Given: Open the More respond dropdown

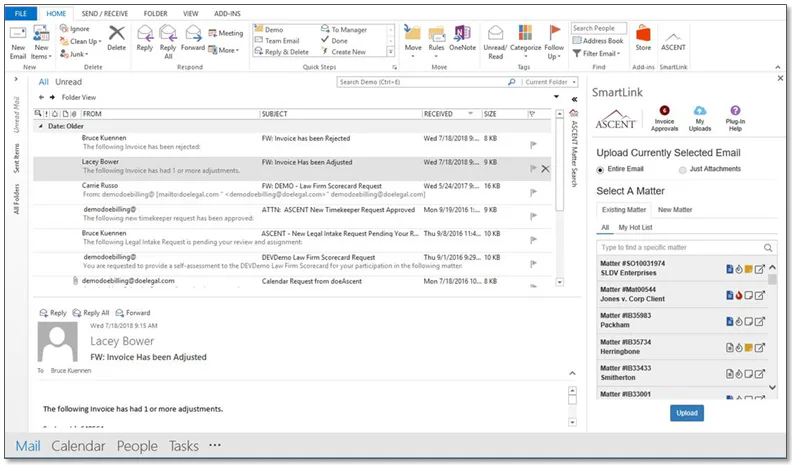Looking at the screenshot, I should click(x=224, y=50).
